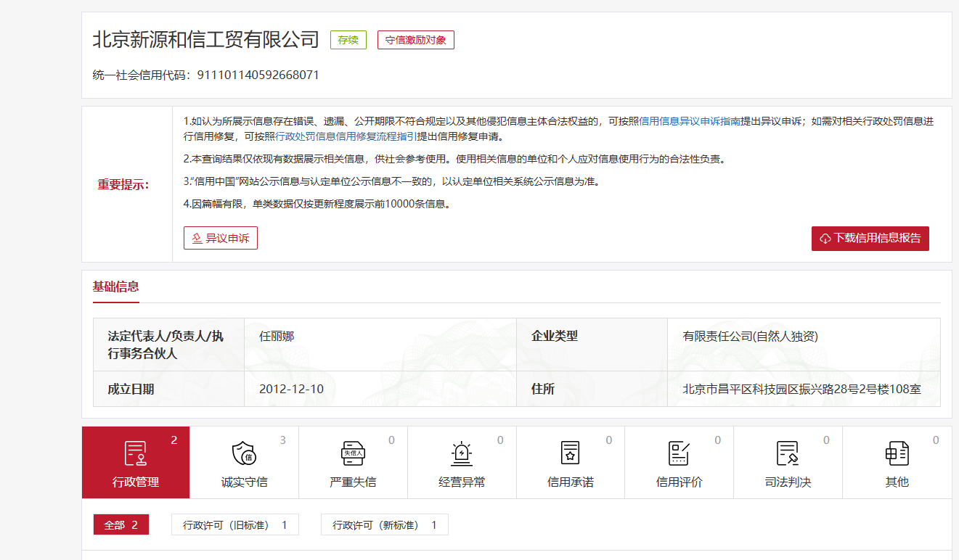Image resolution: width=959 pixels, height=560 pixels.
Task: Select the 经营异常 alarm icon
Action: pyautogui.click(x=462, y=453)
